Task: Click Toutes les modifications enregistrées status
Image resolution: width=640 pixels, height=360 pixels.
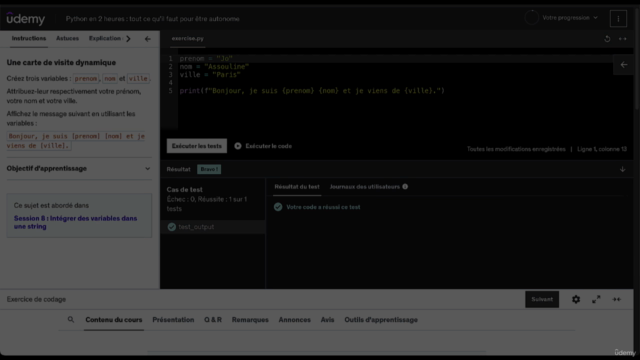Action: click(516, 149)
